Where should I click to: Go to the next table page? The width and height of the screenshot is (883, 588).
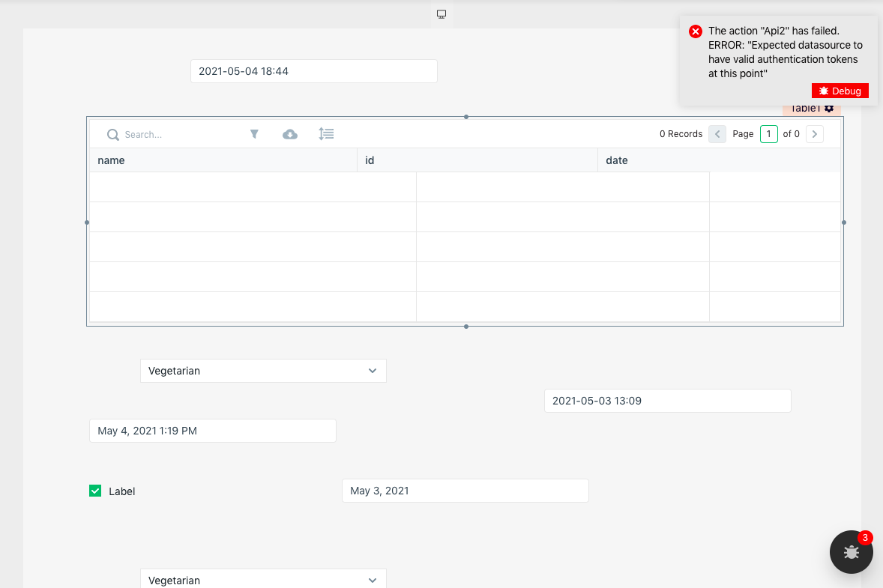[814, 134]
